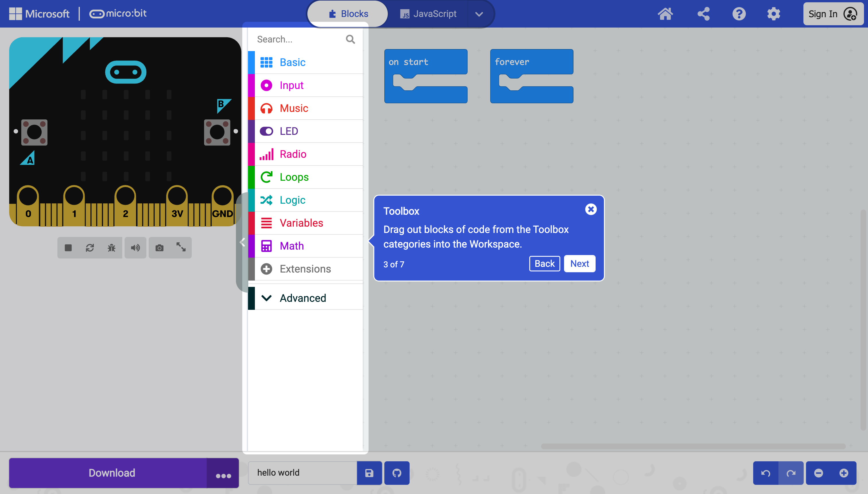
Task: Click Next in the Toolbox tour
Action: (x=580, y=264)
